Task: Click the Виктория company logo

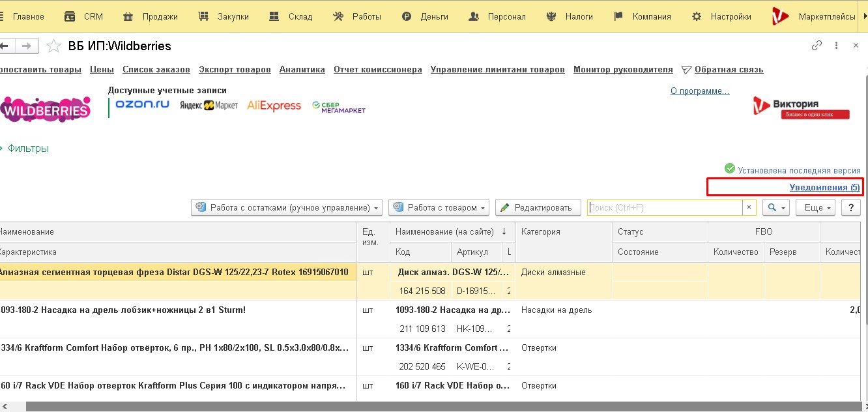Action: click(x=802, y=108)
